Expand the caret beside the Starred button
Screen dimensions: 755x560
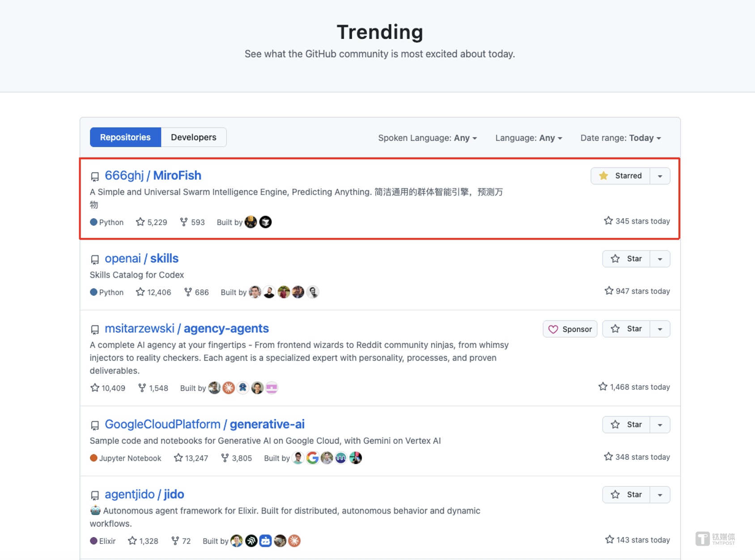click(660, 176)
